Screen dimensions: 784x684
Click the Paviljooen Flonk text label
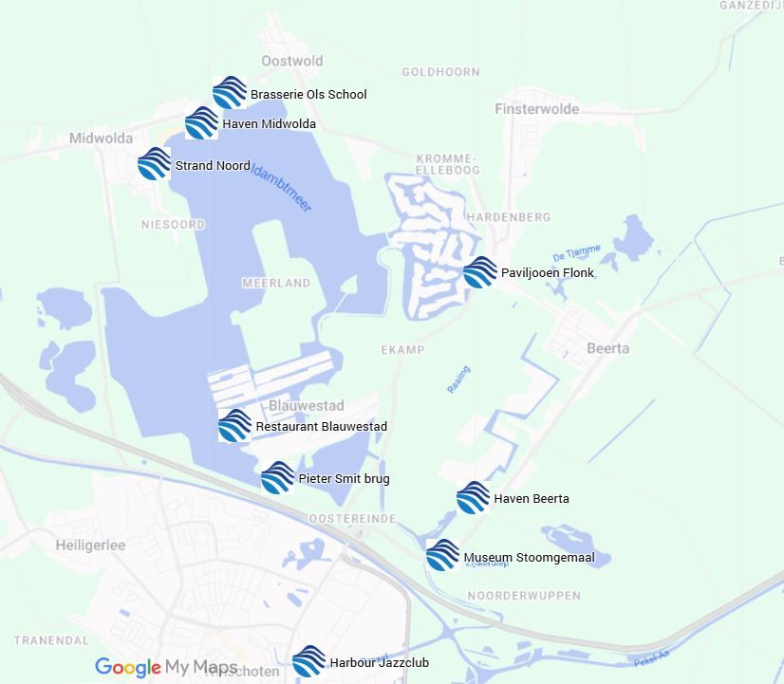(x=548, y=273)
